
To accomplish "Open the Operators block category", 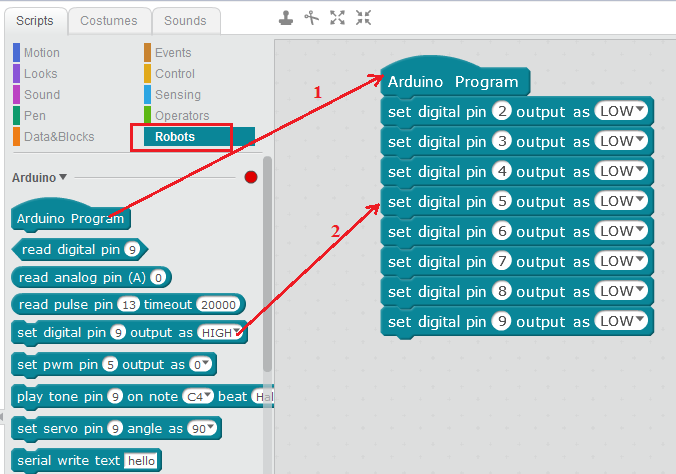I will tap(182, 116).
